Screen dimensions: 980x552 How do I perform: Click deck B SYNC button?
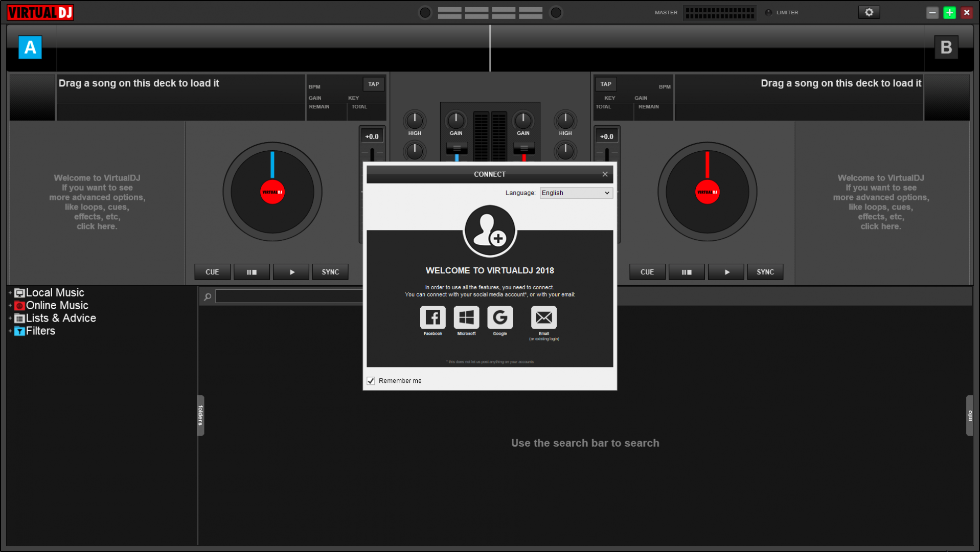tap(765, 272)
